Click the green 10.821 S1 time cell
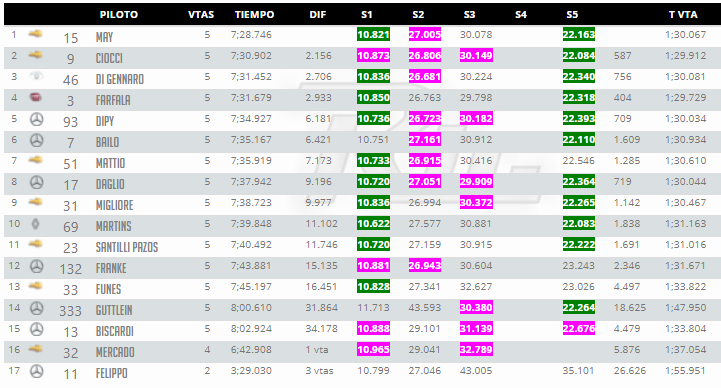 (x=373, y=34)
